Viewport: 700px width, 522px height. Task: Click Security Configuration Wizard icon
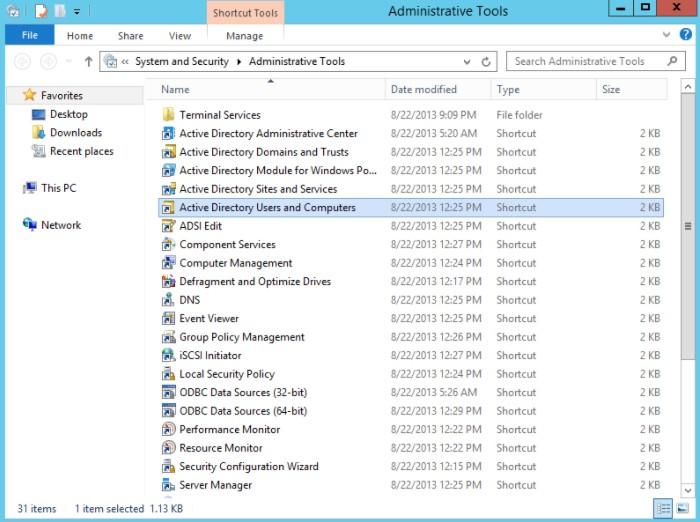[168, 467]
